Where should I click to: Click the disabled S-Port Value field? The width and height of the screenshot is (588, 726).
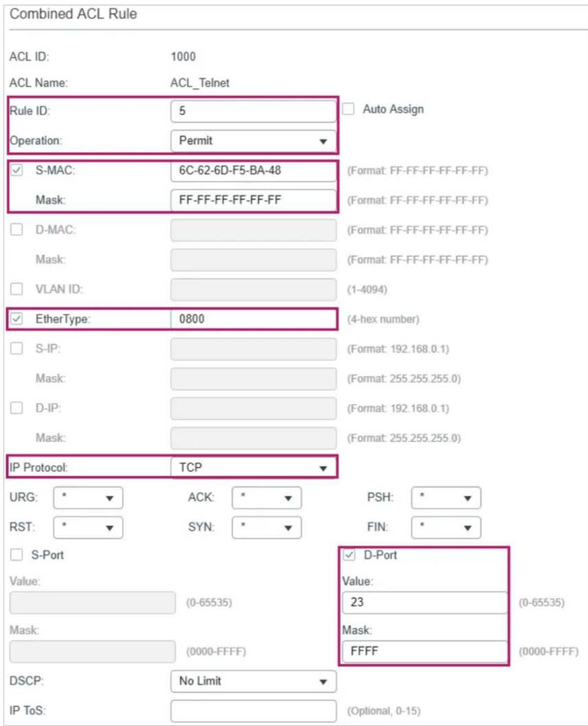(x=92, y=603)
